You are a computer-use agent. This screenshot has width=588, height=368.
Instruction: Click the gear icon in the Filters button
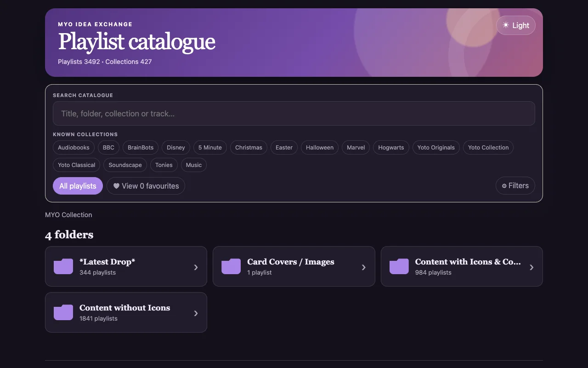point(504,186)
